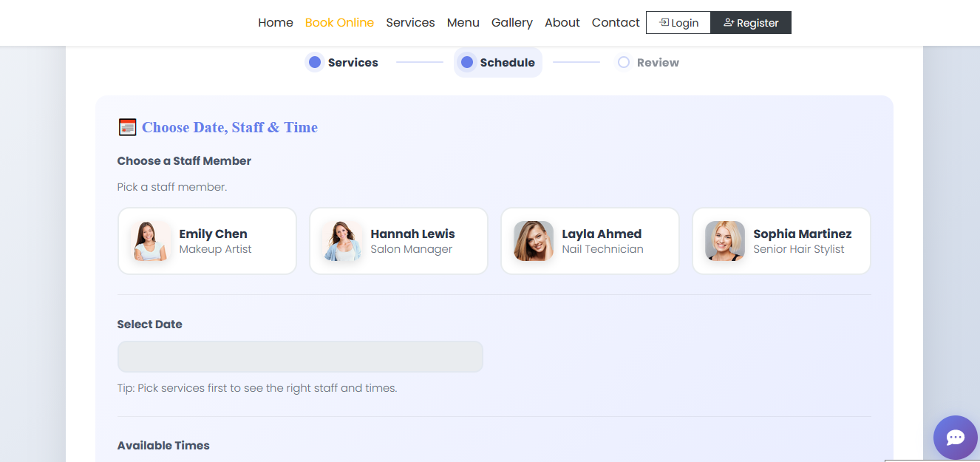Click the Select Date input field
This screenshot has width=980, height=462.
click(x=300, y=356)
